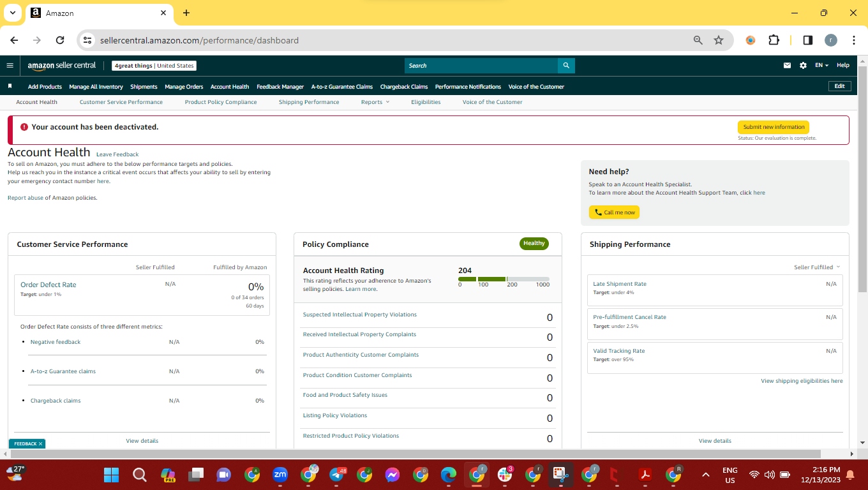Screen dimensions: 868x490
Task: Open Performance Notifications
Action: point(468,87)
